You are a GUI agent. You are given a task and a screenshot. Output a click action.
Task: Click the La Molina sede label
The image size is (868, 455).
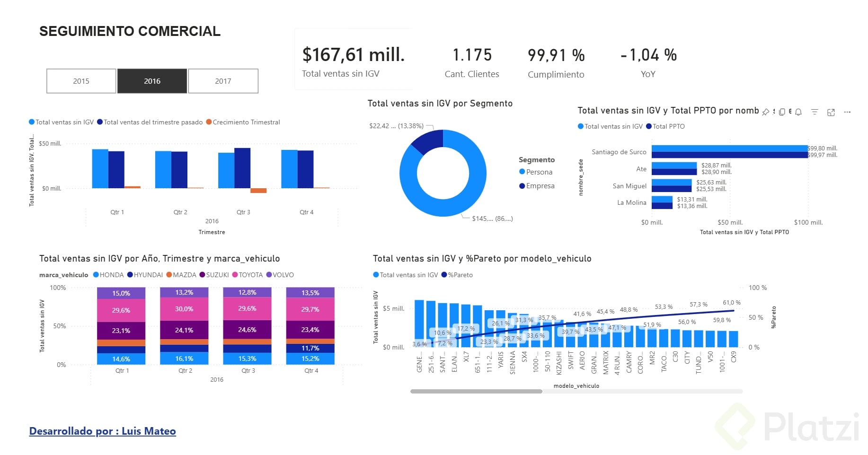pos(632,202)
